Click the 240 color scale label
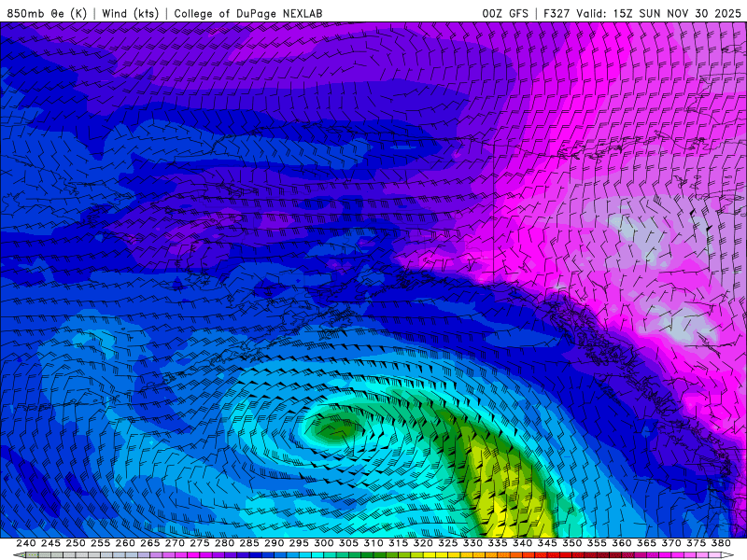Screen dimensions: 747x560 [26, 543]
